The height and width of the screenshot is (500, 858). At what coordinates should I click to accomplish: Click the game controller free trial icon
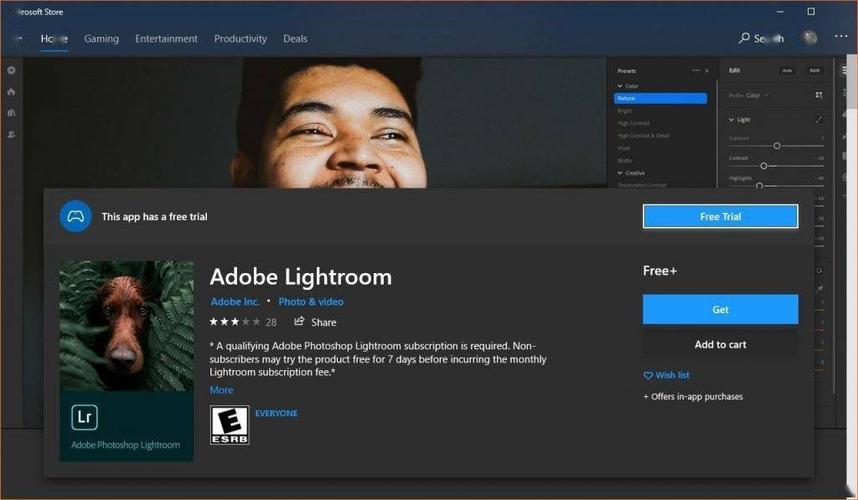click(x=75, y=216)
